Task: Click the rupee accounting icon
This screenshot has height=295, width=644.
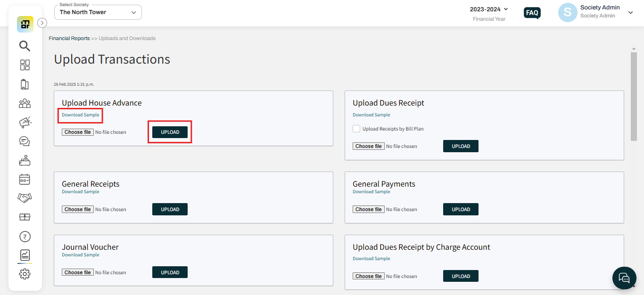Action: coord(25,237)
